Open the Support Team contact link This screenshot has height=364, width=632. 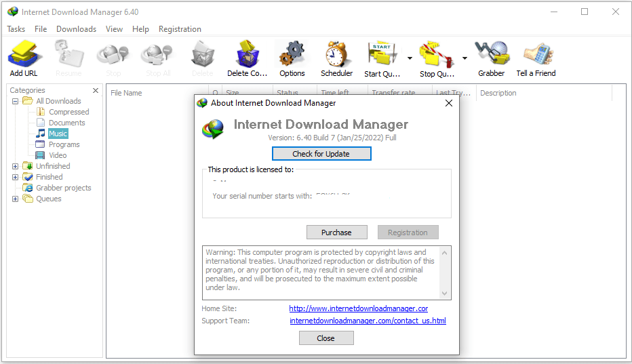tap(368, 321)
